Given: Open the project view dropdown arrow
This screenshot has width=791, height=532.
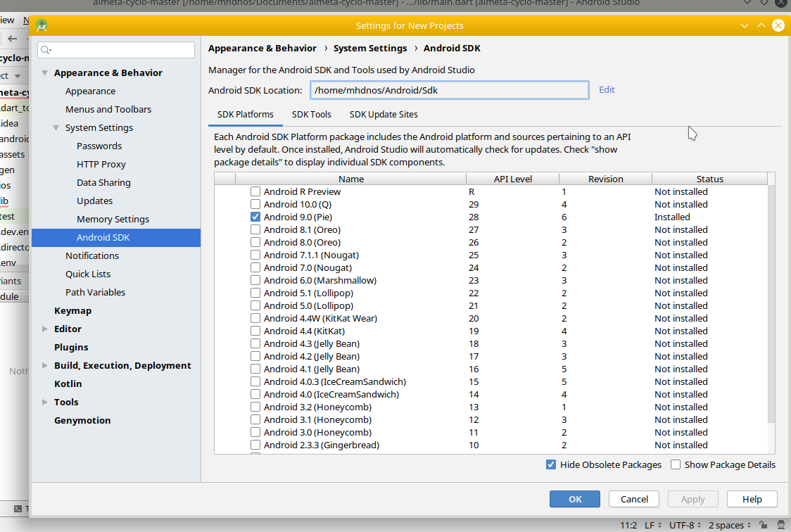Looking at the screenshot, I should pos(18,76).
